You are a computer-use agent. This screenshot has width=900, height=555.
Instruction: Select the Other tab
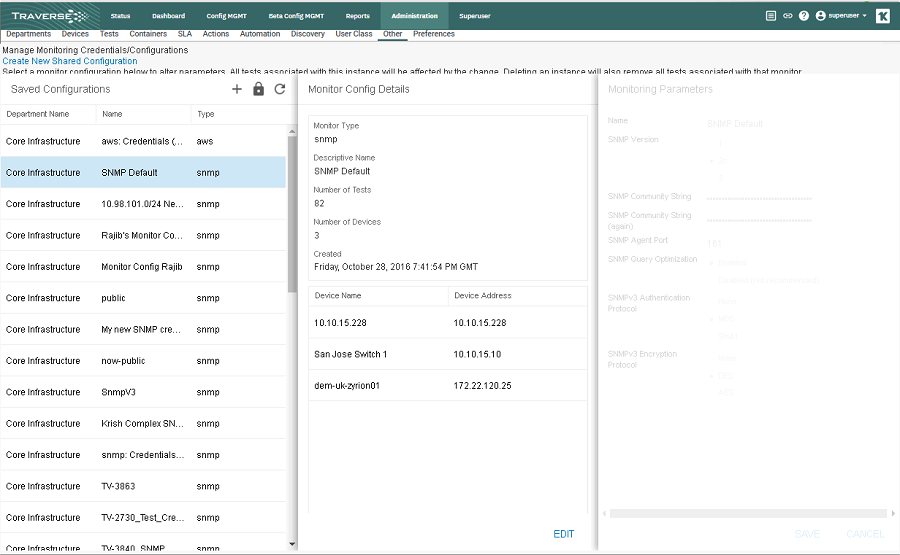point(393,34)
